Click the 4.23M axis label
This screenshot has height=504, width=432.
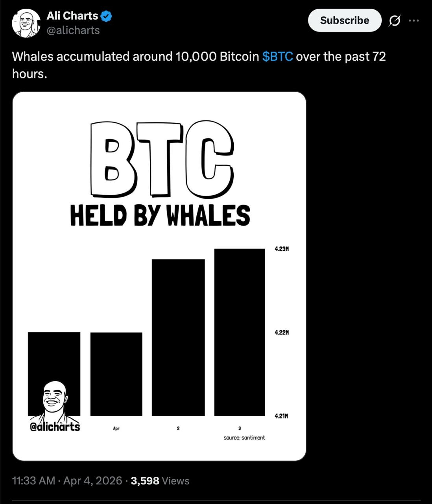click(x=282, y=249)
